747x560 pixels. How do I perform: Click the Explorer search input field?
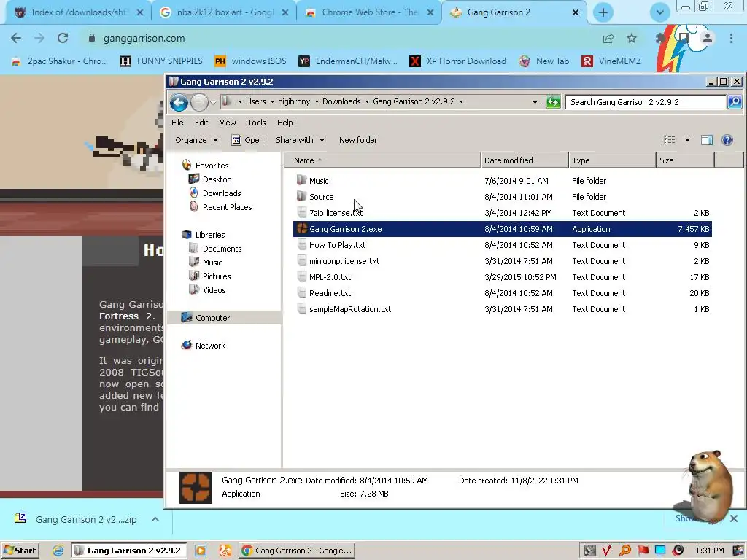(x=646, y=102)
